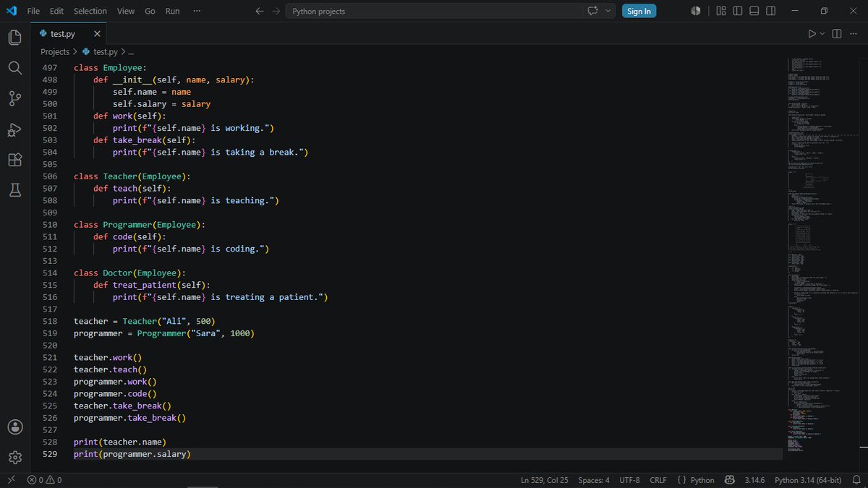Split the editor right
Viewport: 868px width, 488px height.
click(x=837, y=34)
